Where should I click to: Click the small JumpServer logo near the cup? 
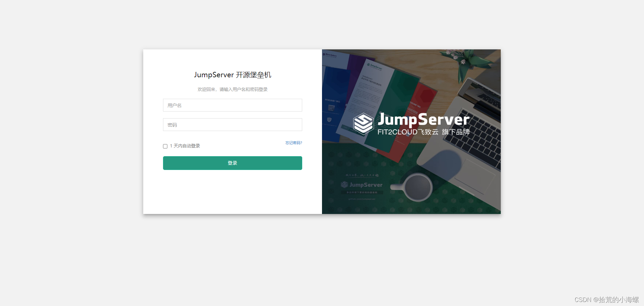click(x=362, y=185)
